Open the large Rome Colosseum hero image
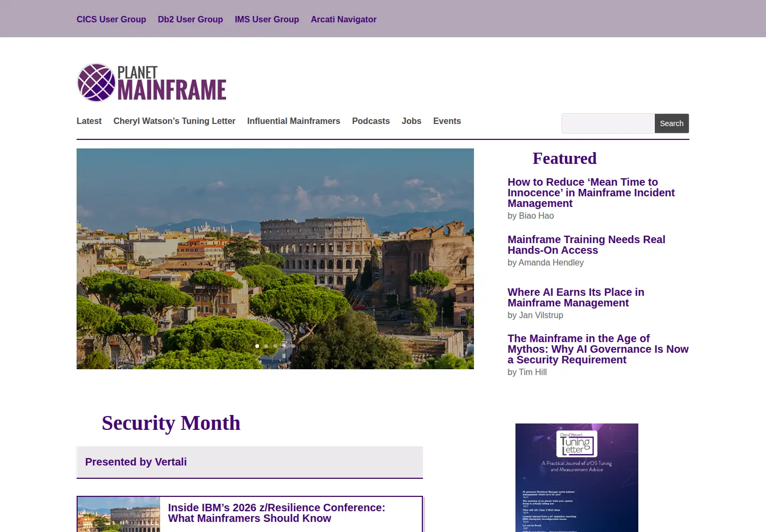Screen dimensions: 766x532 pyautogui.click(x=275, y=259)
